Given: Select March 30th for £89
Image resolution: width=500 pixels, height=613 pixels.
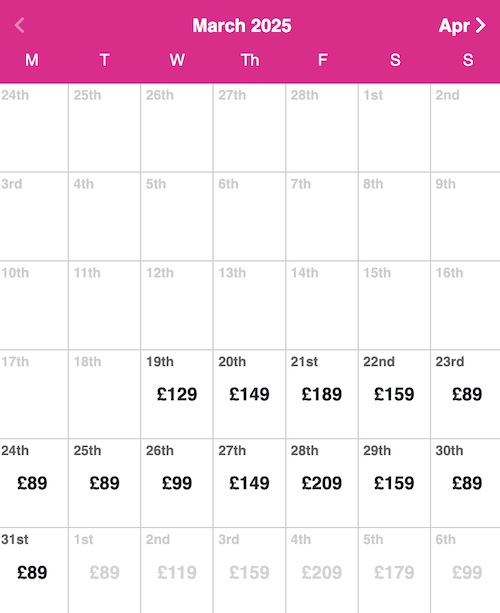Looking at the screenshot, I should pyautogui.click(x=466, y=483).
